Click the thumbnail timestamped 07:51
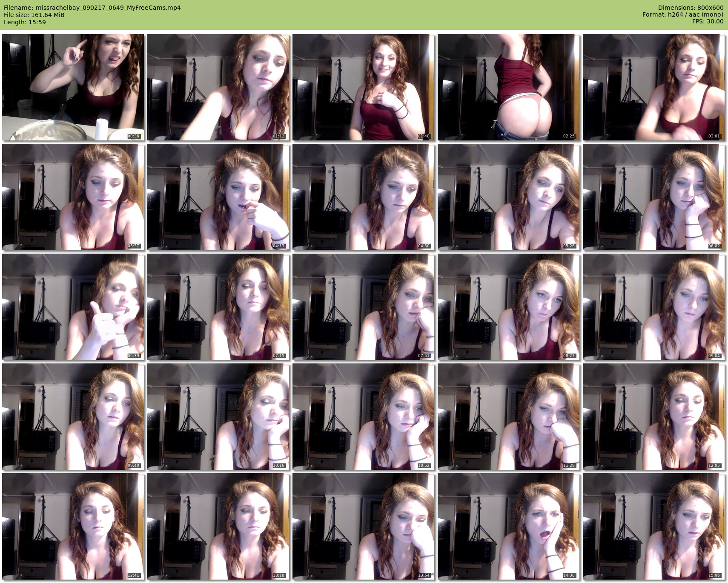Viewport: 728px width, 583px height. point(364,307)
